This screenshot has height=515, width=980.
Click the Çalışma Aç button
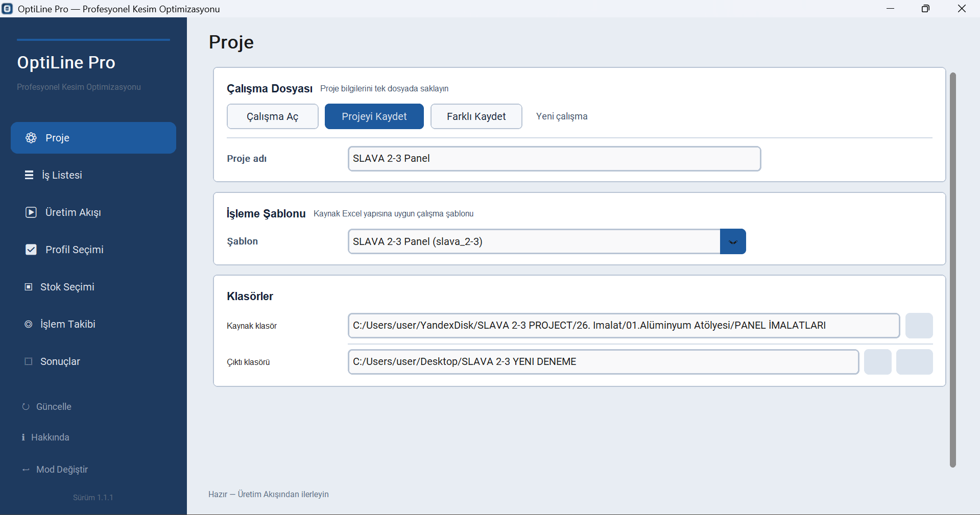coord(273,116)
